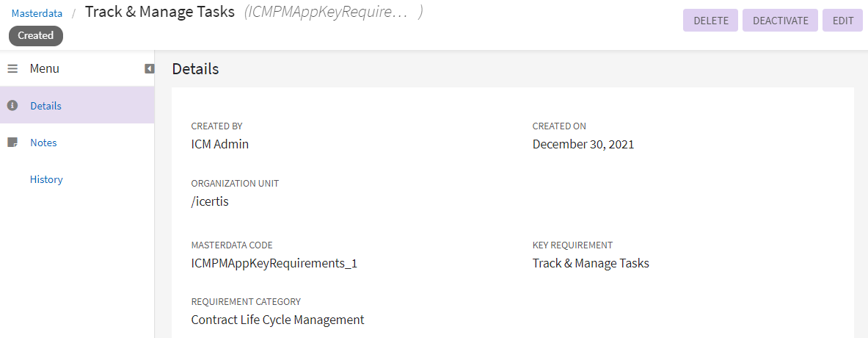Image resolution: width=868 pixels, height=338 pixels.
Task: Click the Contract Life Cycle Management category value
Action: coord(277,320)
